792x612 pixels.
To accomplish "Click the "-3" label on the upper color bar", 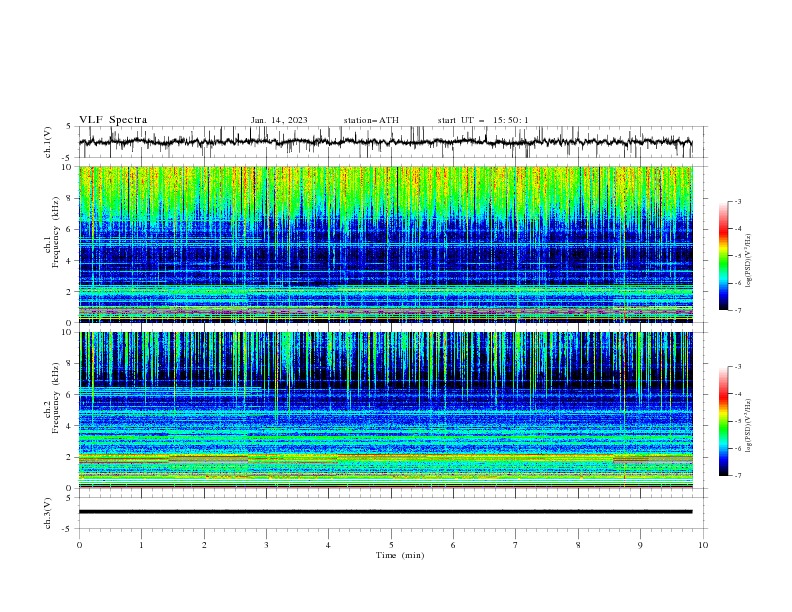I will coord(738,201).
